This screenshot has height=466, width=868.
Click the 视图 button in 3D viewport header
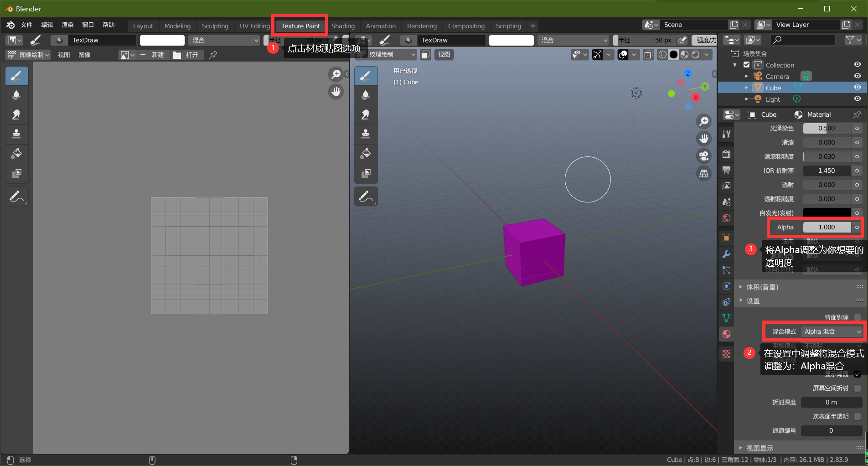pyautogui.click(x=444, y=54)
